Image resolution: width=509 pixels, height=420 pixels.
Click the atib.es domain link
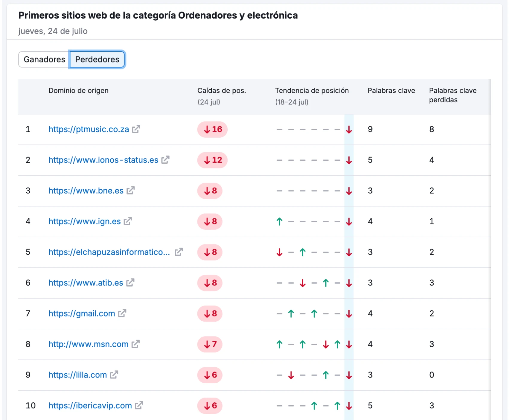[x=86, y=283]
